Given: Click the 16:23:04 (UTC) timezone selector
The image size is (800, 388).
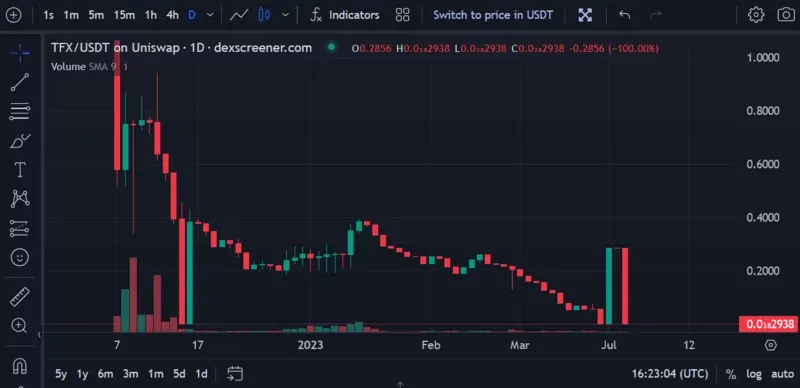Looking at the screenshot, I should pos(670,374).
